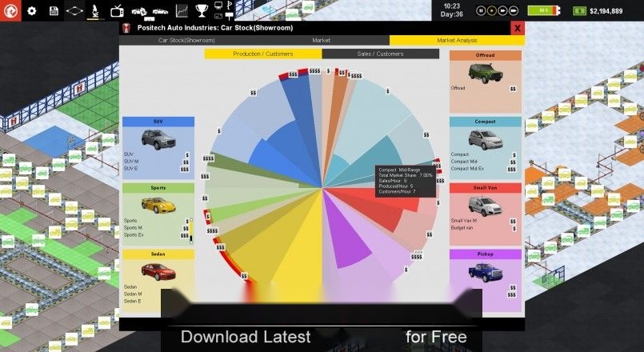Image resolution: width=644 pixels, height=352 pixels.
Task: Pause the game simulation
Action: tap(481, 10)
